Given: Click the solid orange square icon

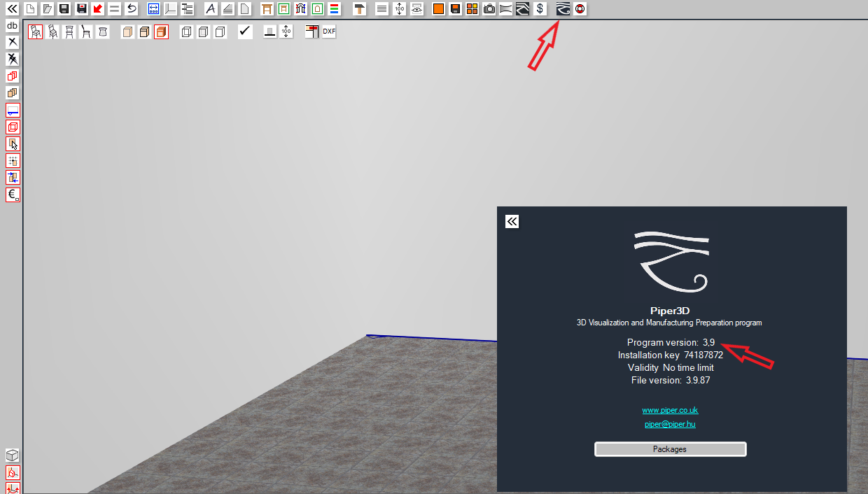Looking at the screenshot, I should click(438, 9).
